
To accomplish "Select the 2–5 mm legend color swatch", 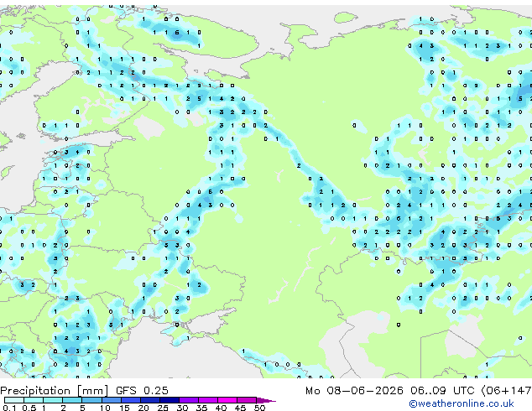I will pos(72,400).
